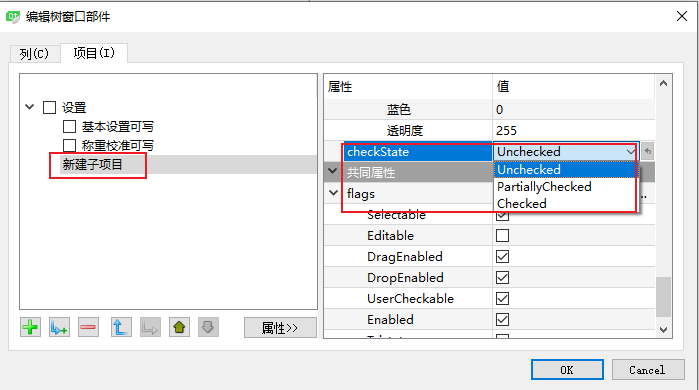The image size is (699, 390).
Task: Select the 蓝色 property name
Action: (399, 110)
